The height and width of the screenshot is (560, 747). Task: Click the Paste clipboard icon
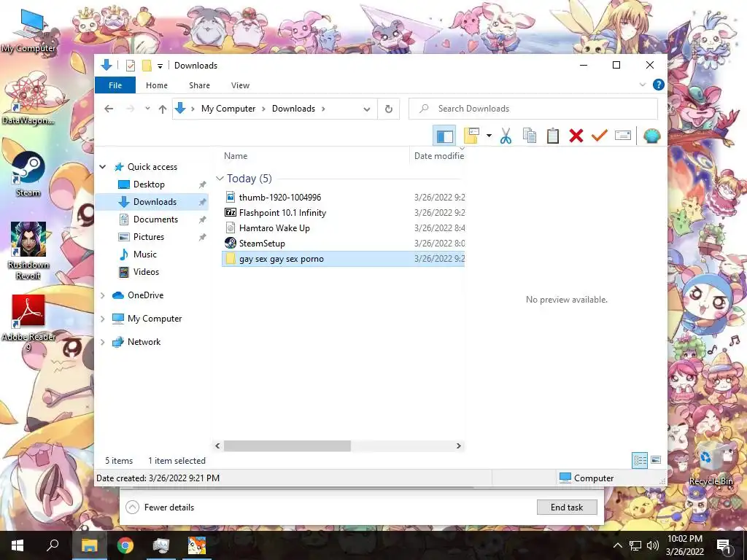point(553,136)
